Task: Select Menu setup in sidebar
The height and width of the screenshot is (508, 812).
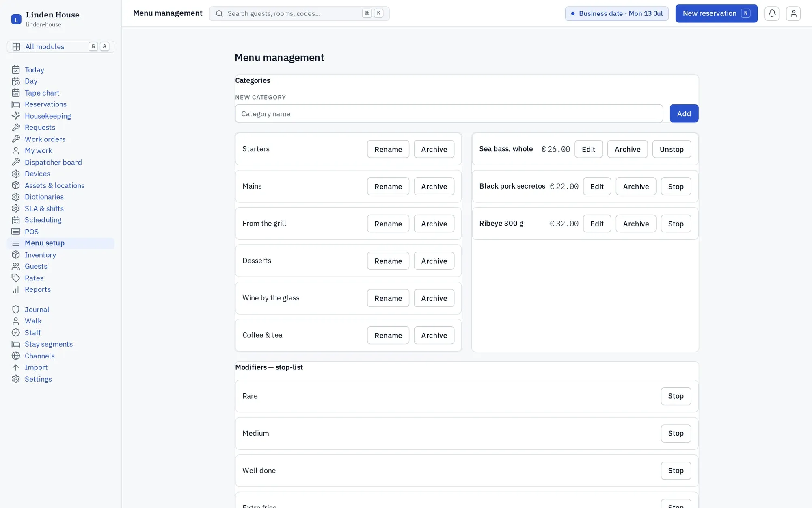Action: (60, 243)
